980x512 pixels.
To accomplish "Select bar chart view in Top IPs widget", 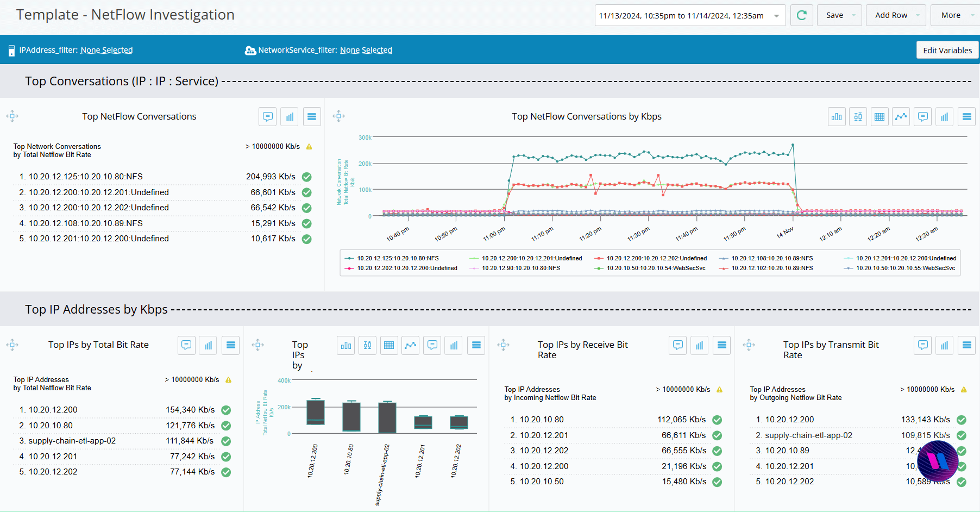I will click(346, 345).
